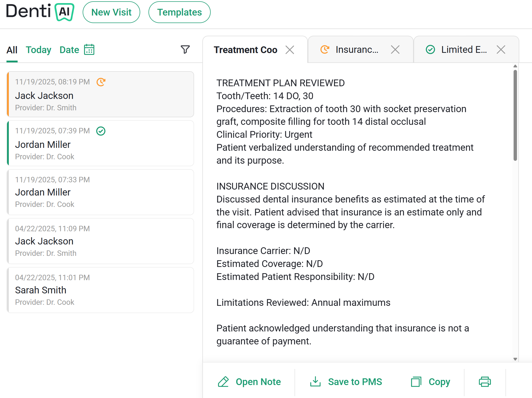The height and width of the screenshot is (398, 532).
Task: Close the Treatment Coo tab
Action: point(290,50)
